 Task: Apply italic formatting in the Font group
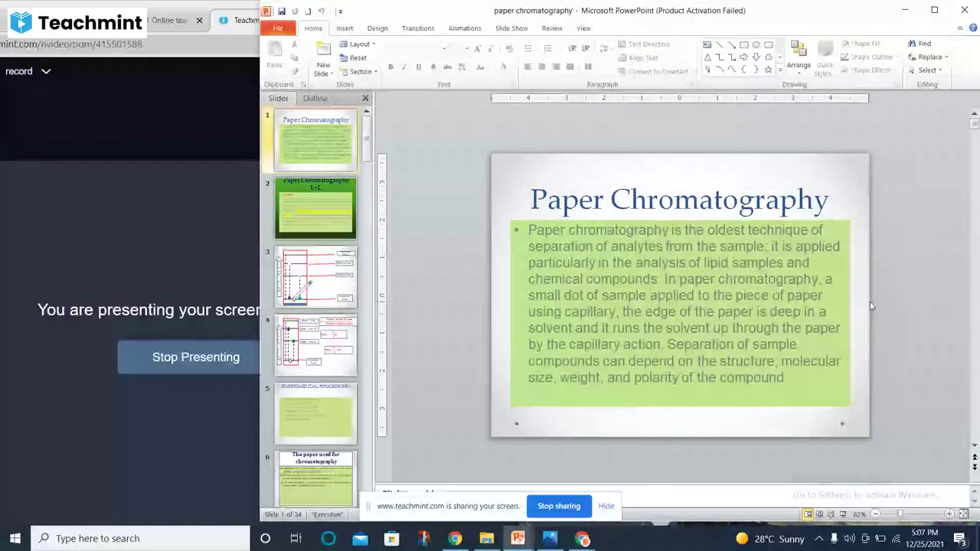[x=404, y=67]
